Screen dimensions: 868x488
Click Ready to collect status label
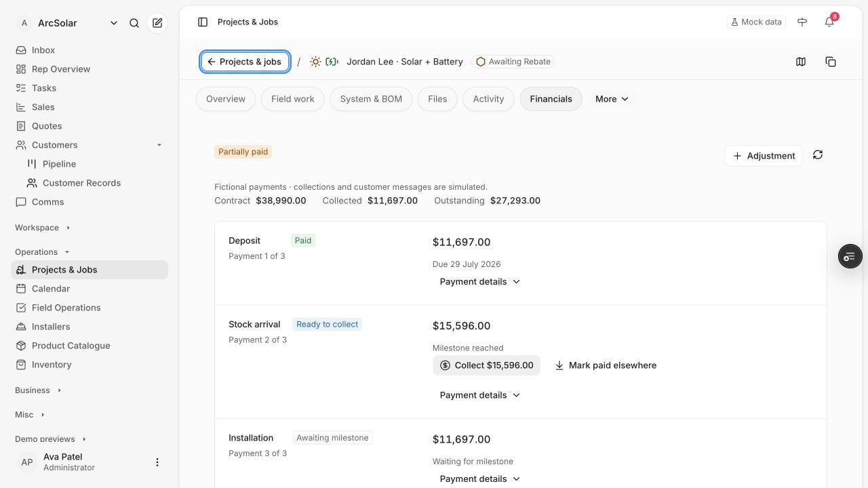pos(327,325)
